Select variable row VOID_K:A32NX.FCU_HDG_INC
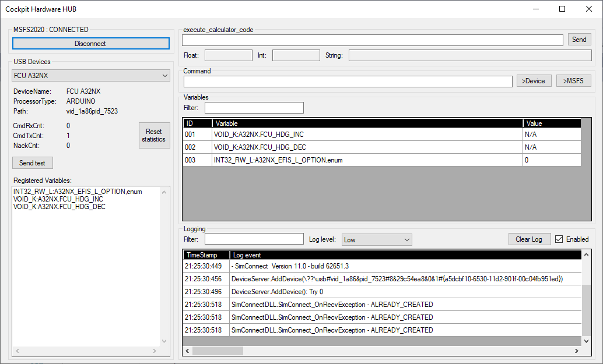Screen dimensions: 603x364 pyautogui.click(x=382, y=135)
